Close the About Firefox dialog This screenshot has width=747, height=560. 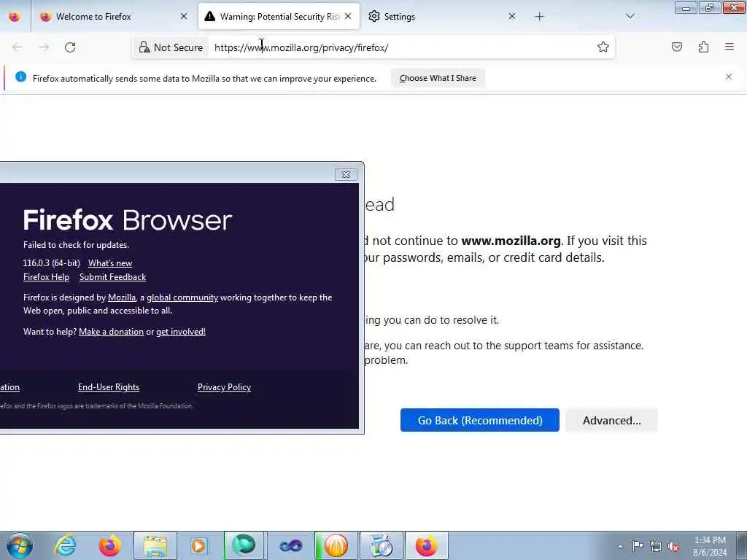point(346,175)
